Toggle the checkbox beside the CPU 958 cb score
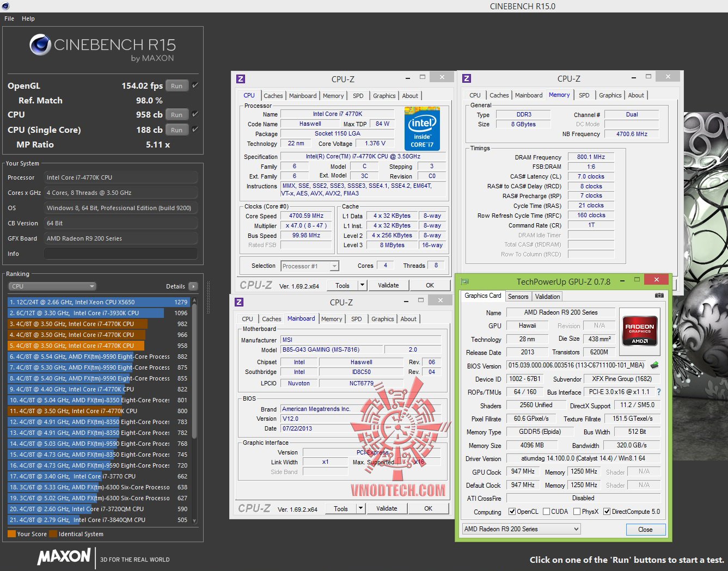 pos(195,114)
